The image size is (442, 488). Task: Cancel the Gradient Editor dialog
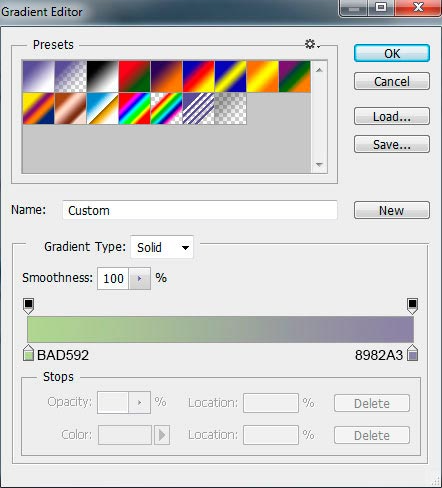[392, 81]
